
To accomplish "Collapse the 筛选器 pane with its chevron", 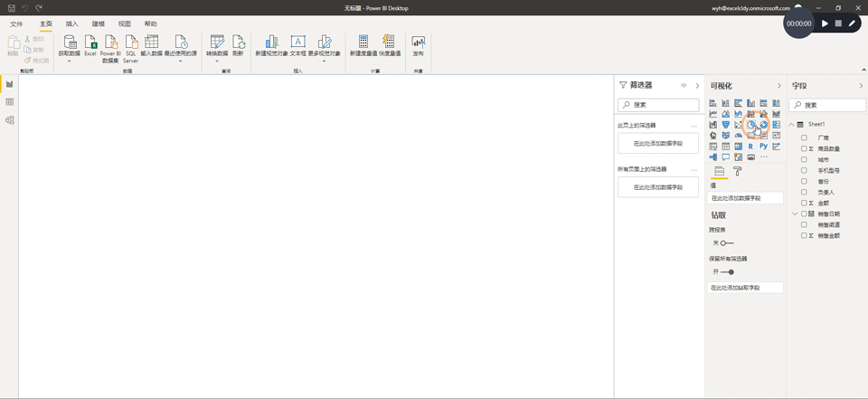I will click(x=697, y=85).
